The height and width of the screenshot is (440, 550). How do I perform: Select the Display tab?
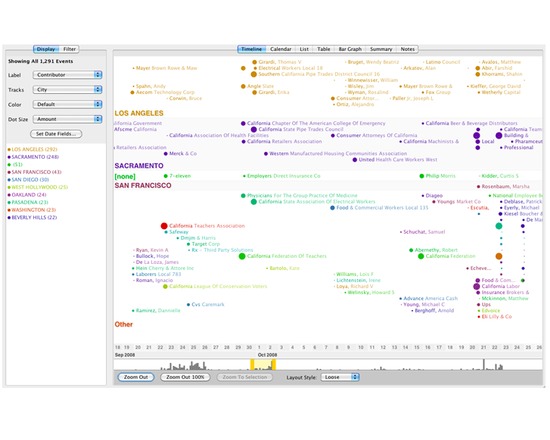(x=46, y=49)
